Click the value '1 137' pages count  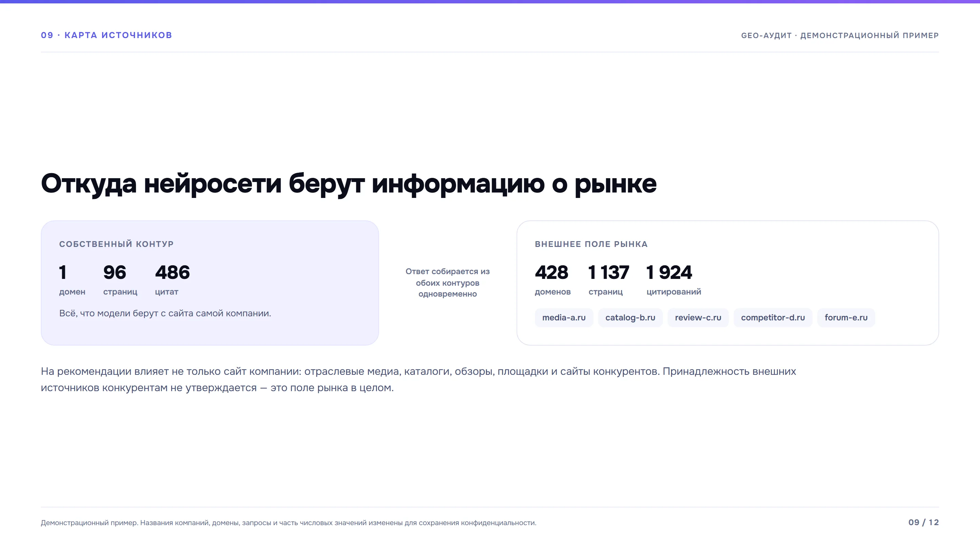point(609,272)
